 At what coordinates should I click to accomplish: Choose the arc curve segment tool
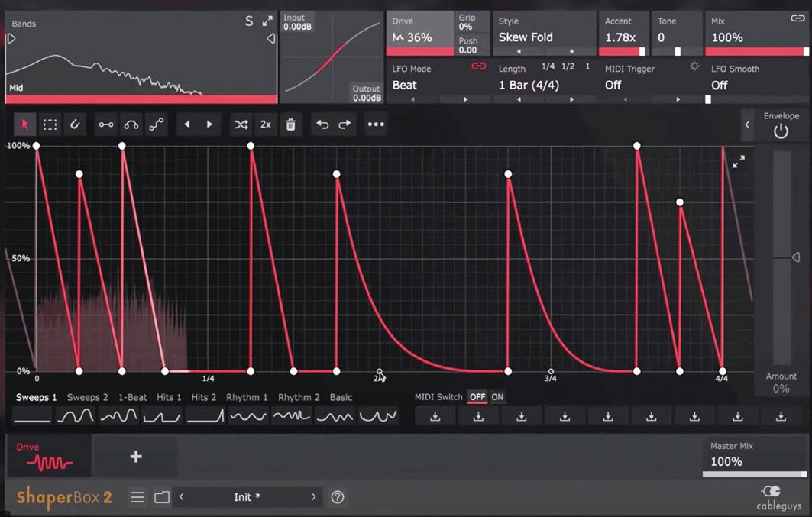(x=131, y=124)
